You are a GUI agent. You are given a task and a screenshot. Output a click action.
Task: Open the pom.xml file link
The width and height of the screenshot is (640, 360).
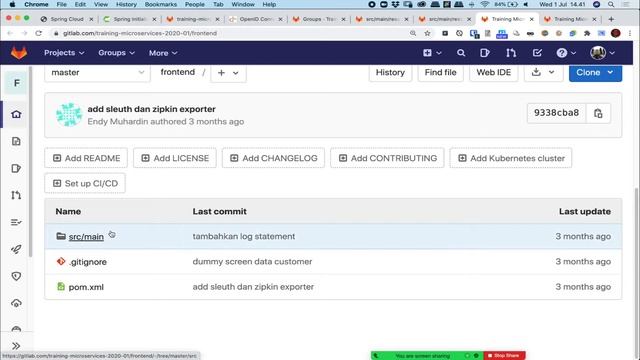coord(86,287)
